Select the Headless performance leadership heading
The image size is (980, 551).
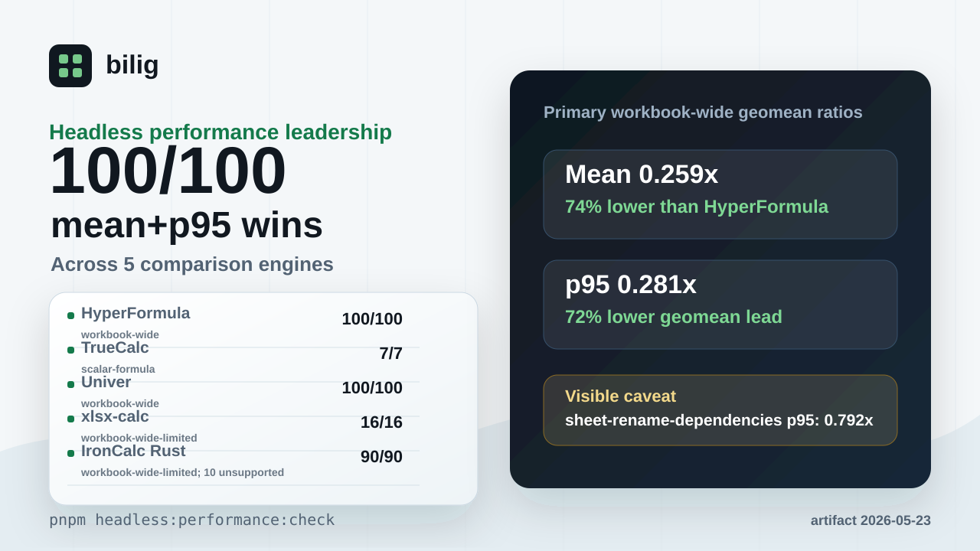(220, 132)
